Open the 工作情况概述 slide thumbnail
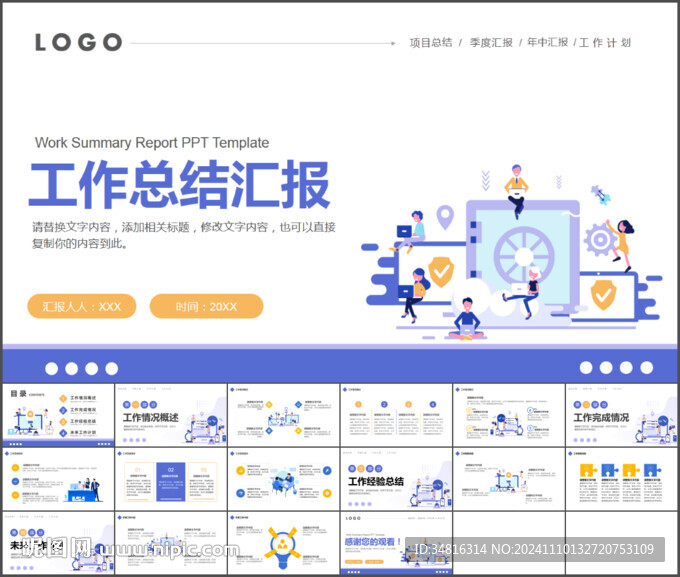 click(171, 415)
